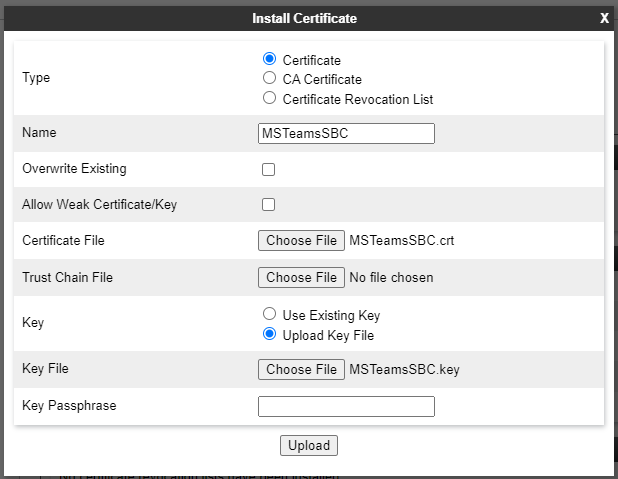Click the No file chosen text
The image size is (618, 479).
(x=391, y=278)
